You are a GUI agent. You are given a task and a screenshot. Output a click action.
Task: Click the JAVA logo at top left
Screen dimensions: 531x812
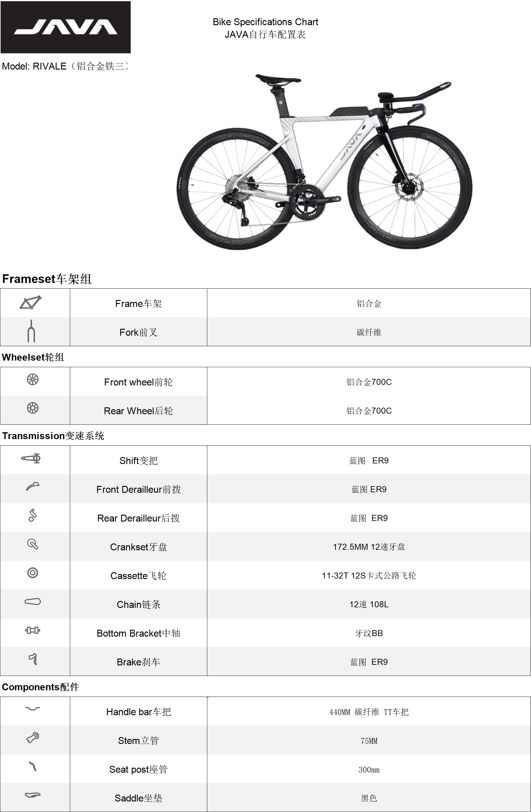(66, 27)
